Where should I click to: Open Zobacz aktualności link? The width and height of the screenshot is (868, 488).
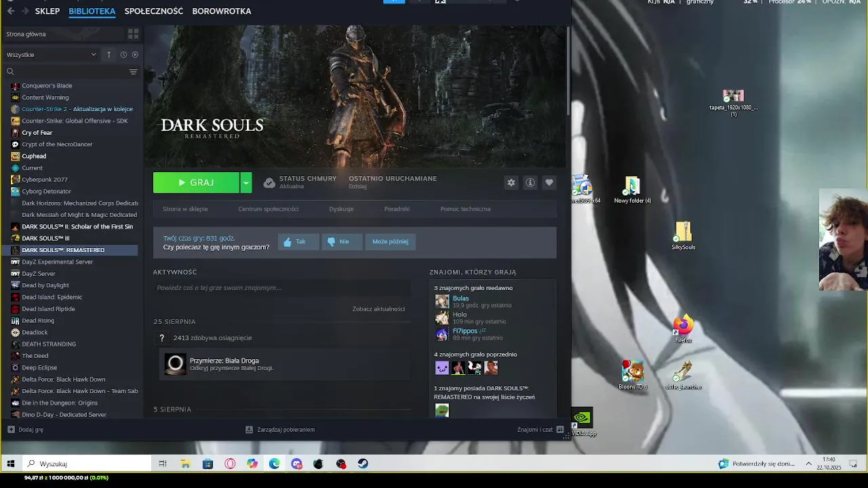378,309
